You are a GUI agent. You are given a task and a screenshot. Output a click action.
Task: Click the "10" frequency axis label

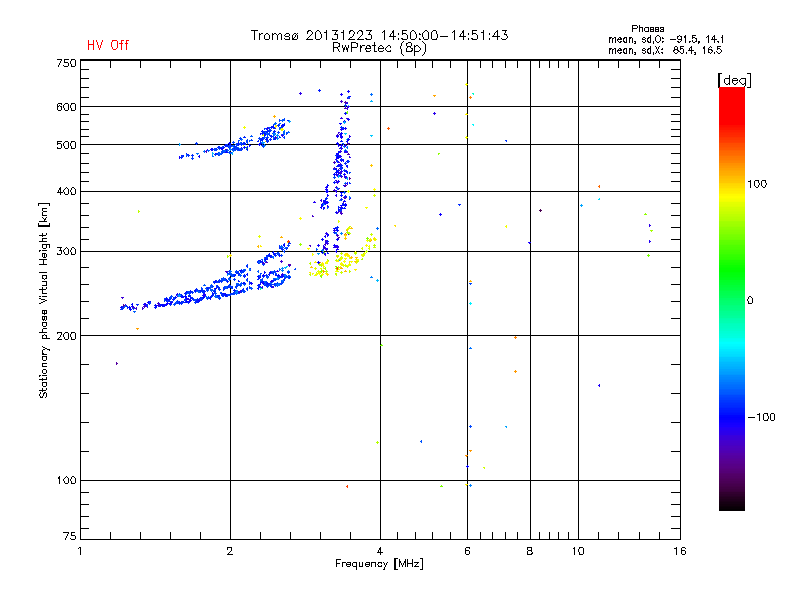pos(578,551)
